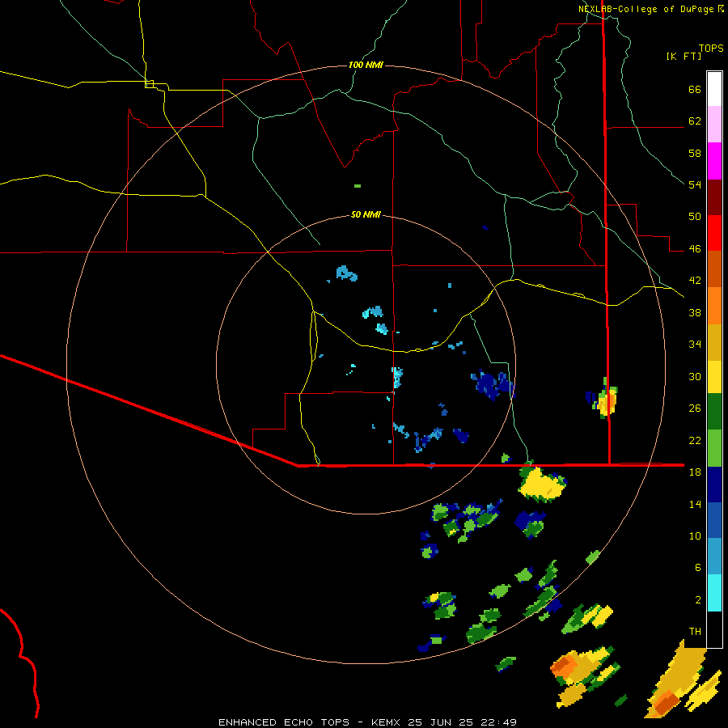
Task: Click the yellow-green echo on the vertical state line
Action: (x=606, y=398)
